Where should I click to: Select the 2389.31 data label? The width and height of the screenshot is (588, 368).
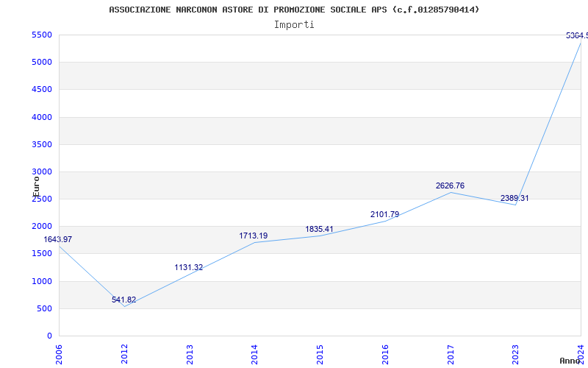pos(514,198)
